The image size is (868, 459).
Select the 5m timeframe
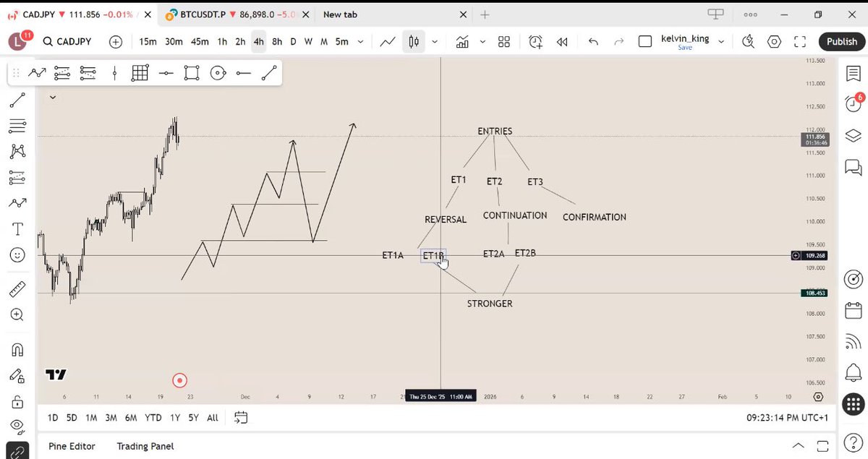coord(342,42)
